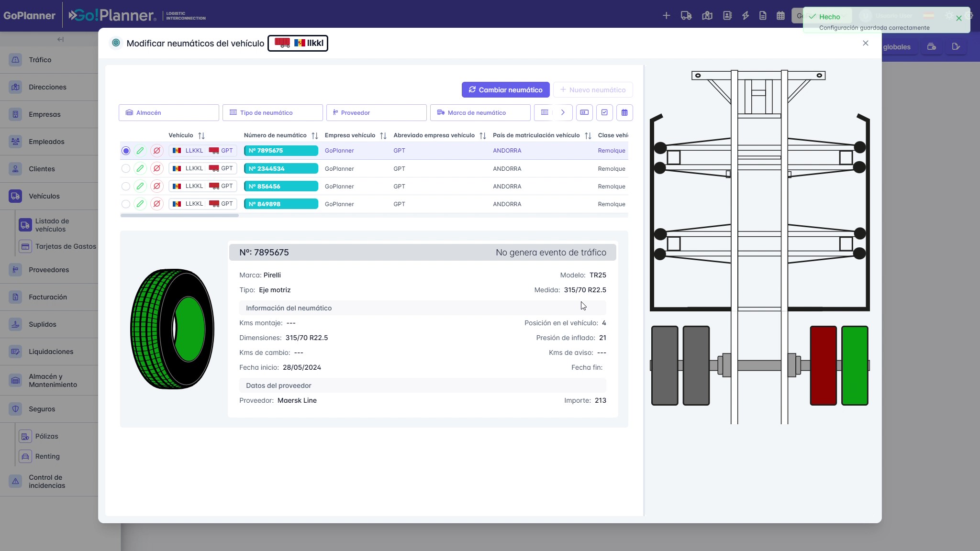Click the plus icon in the top bar
980x551 pixels.
(666, 16)
